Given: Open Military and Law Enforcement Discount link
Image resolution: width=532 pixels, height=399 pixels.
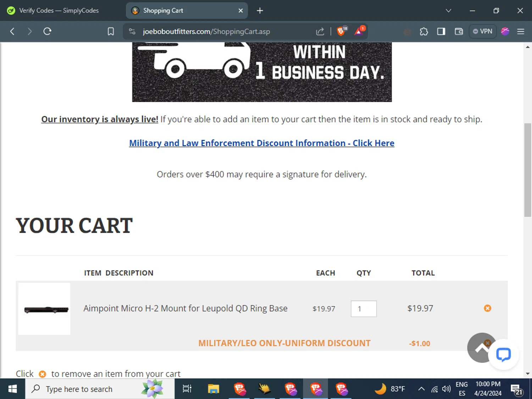Looking at the screenshot, I should (262, 143).
